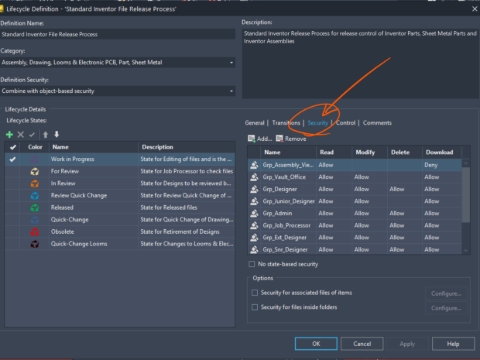Screen dimensions: 480x360
Task: Click inside the Description text box
Action: [360, 63]
